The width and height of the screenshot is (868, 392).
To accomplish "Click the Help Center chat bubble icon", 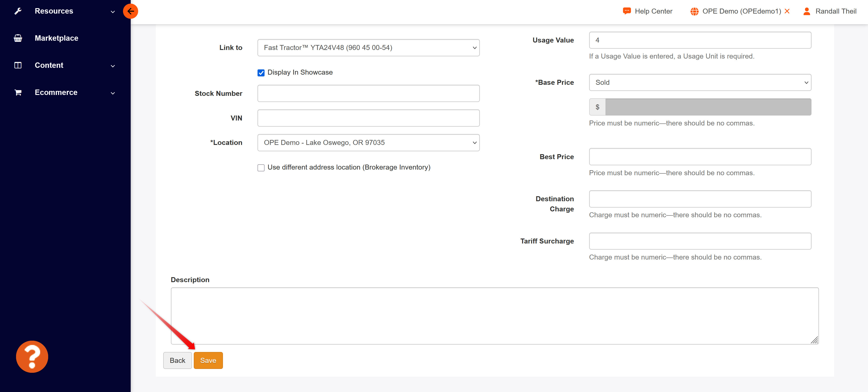I will click(627, 11).
